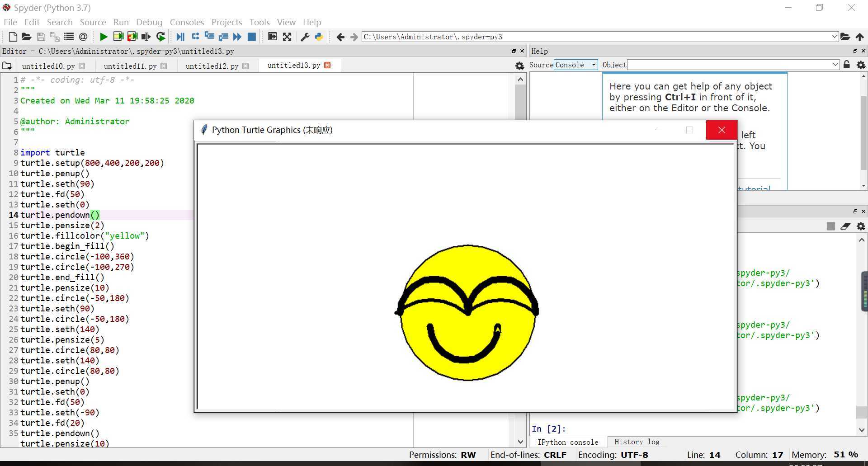
Task: Close the untitled12.py editor tab
Action: click(x=245, y=66)
